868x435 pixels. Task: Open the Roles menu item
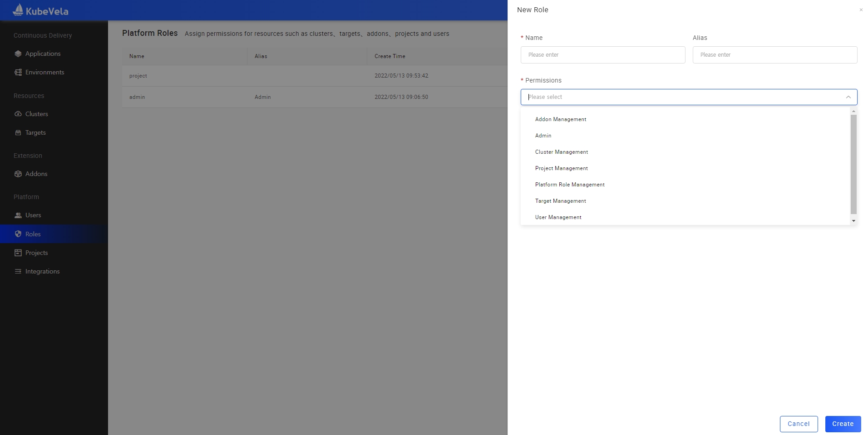pyautogui.click(x=33, y=234)
